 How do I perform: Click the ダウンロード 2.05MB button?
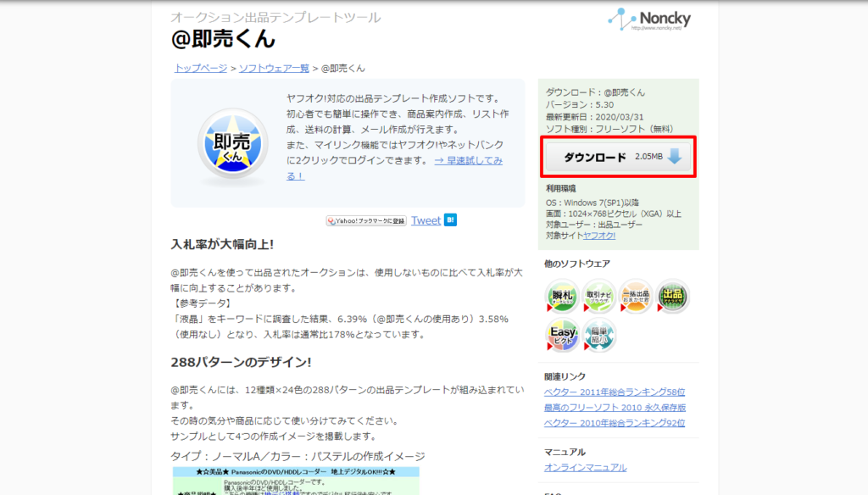click(618, 157)
